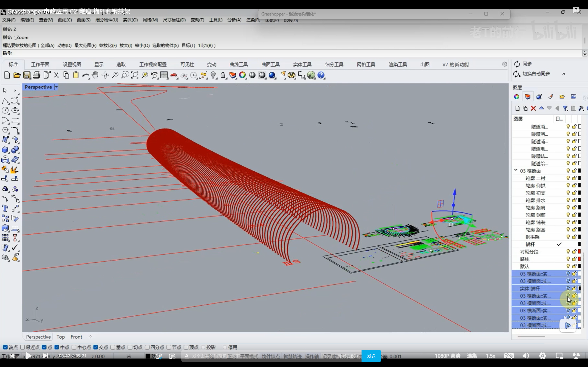The width and height of the screenshot is (588, 367).
Task: Expand the sync panel double-chevron
Action: (564, 74)
